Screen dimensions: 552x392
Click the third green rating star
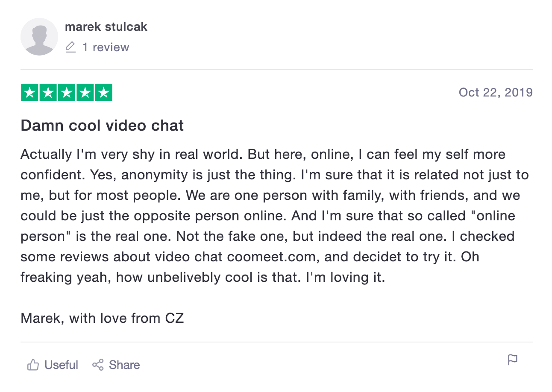click(66, 92)
